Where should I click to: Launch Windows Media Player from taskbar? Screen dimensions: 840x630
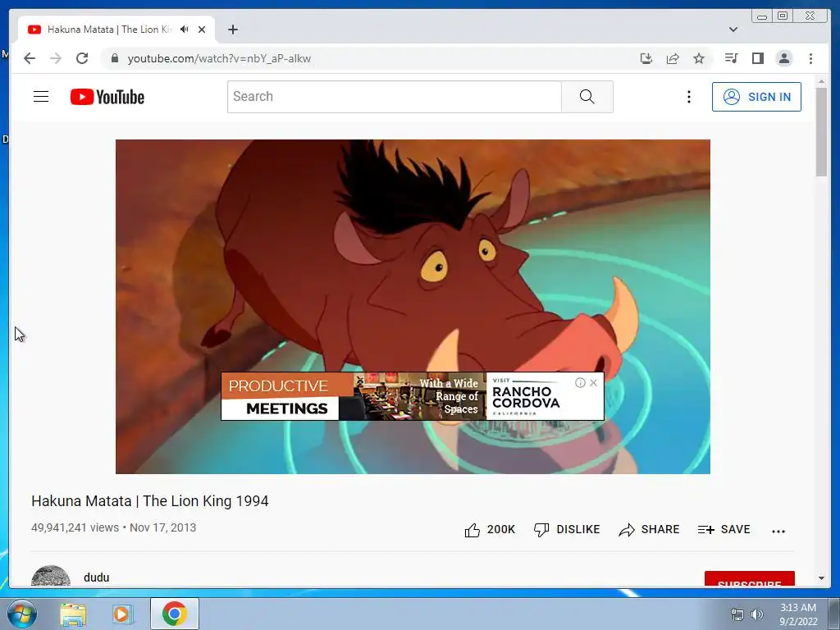[121, 614]
